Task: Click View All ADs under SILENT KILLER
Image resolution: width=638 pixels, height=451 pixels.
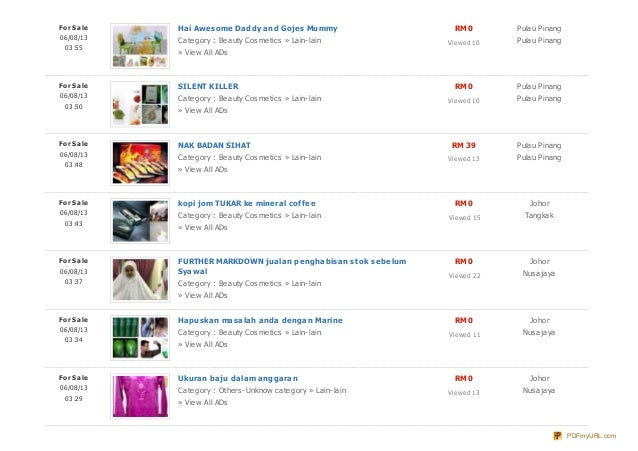Action: [x=203, y=110]
